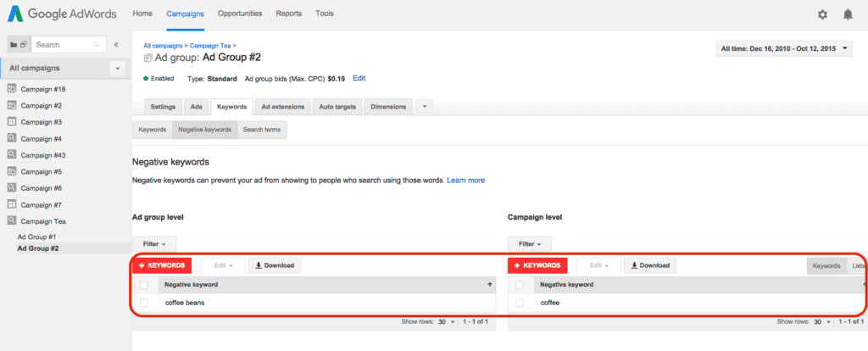The image size is (868, 351).
Task: Switch to the Ad extensions tab
Action: (283, 107)
